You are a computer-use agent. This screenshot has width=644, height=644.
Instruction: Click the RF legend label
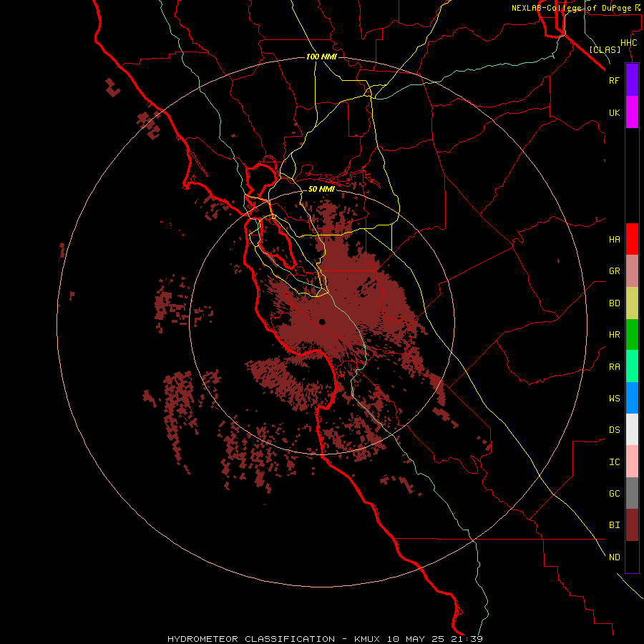pyautogui.click(x=614, y=80)
